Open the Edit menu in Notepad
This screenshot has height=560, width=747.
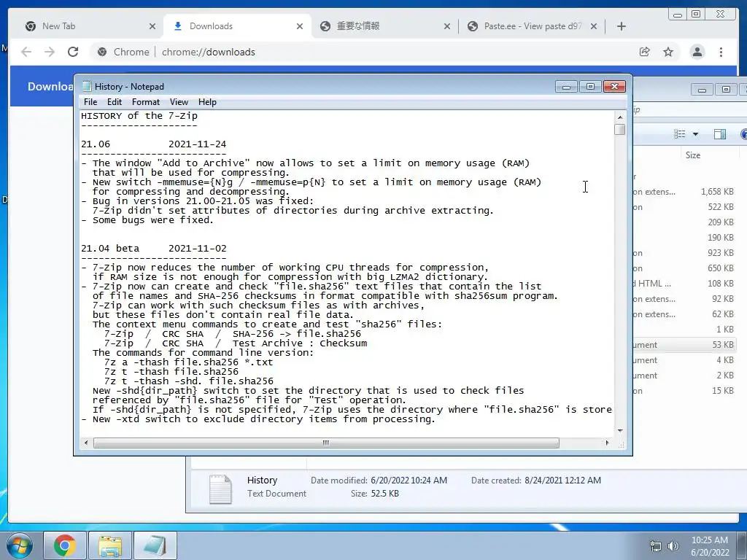(115, 102)
